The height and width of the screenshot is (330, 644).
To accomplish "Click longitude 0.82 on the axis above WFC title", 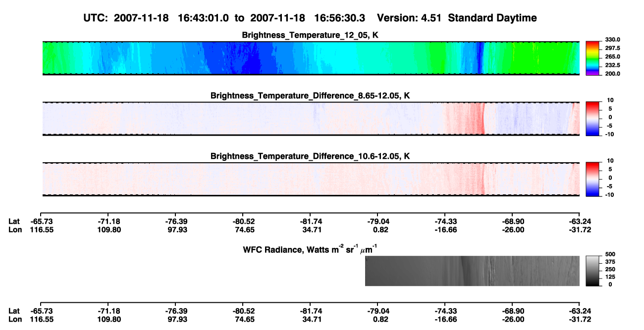I will [377, 230].
